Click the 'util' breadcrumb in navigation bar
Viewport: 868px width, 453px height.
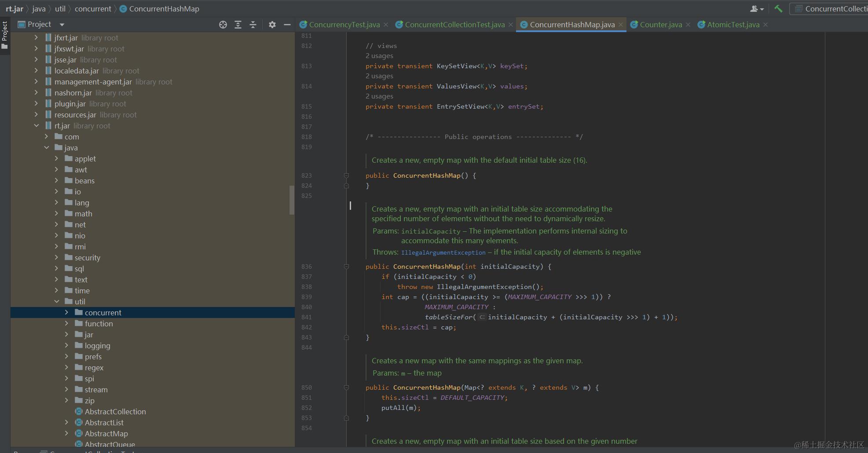[x=60, y=9]
